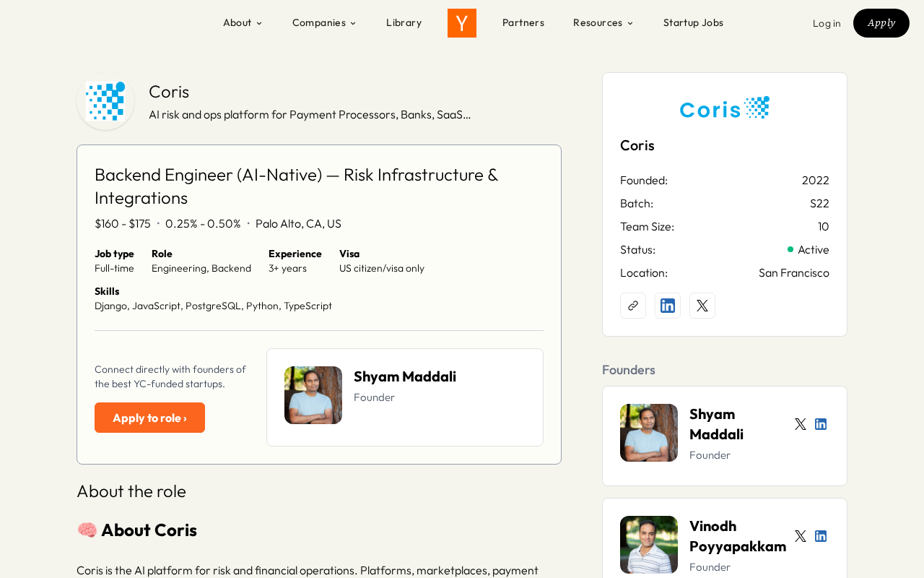924x578 pixels.
Task: Click the "S22" batch value
Action: pos(819,203)
